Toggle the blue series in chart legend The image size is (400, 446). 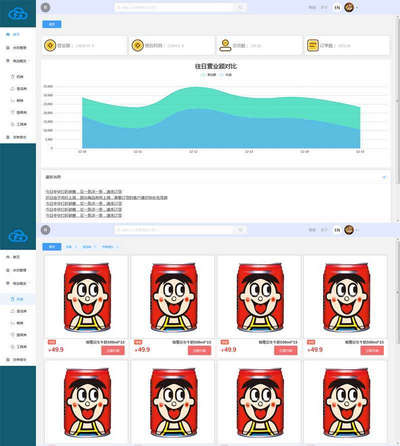(226, 75)
